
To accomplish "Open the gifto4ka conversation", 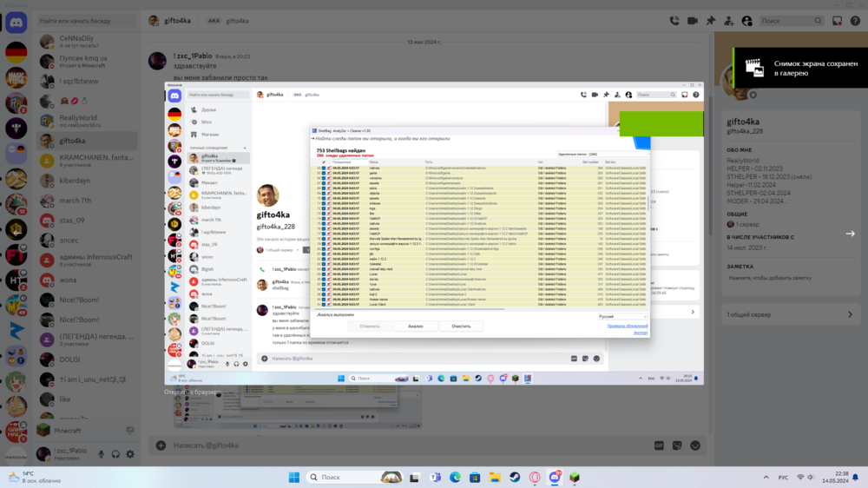I will [87, 141].
